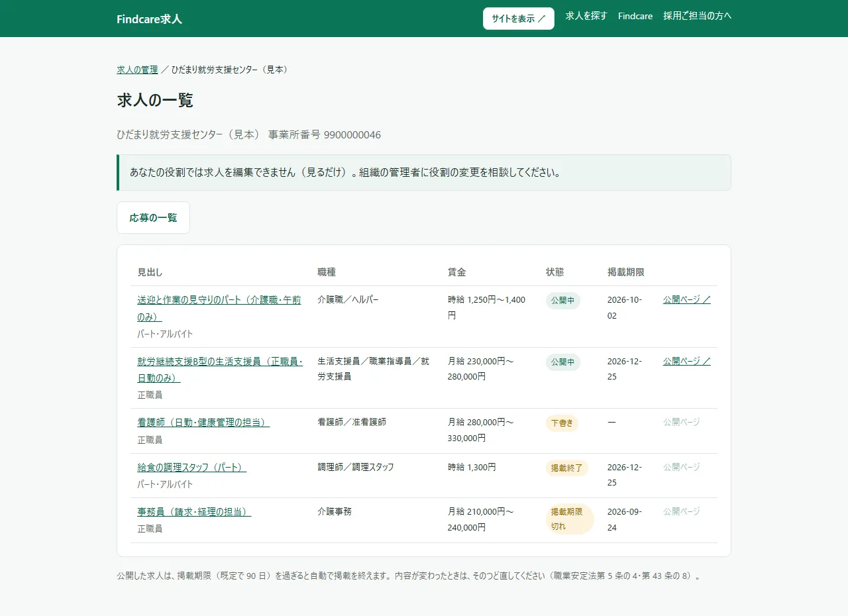Open the 給食の調理スタッフ(パート) job listing

point(191,468)
